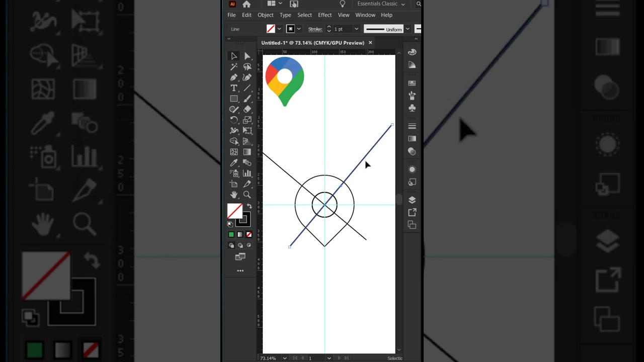Open the Type menu
Viewport: 644px width, 362px height.
click(285, 15)
